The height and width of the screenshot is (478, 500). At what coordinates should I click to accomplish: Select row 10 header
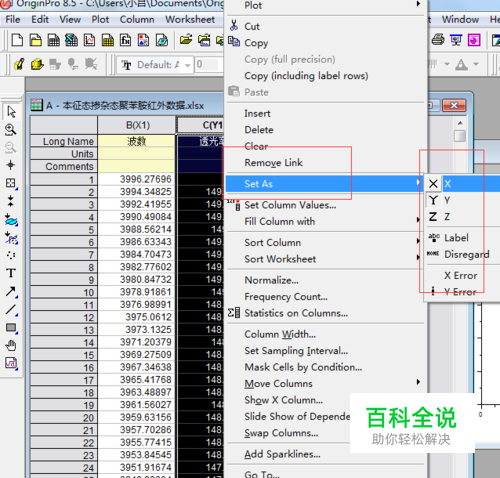point(64,292)
